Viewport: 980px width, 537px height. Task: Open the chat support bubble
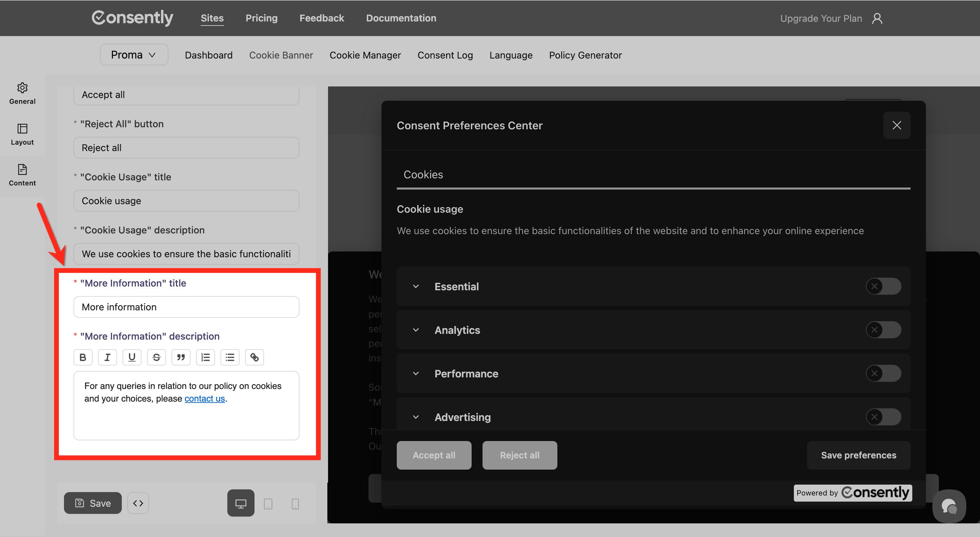point(948,506)
